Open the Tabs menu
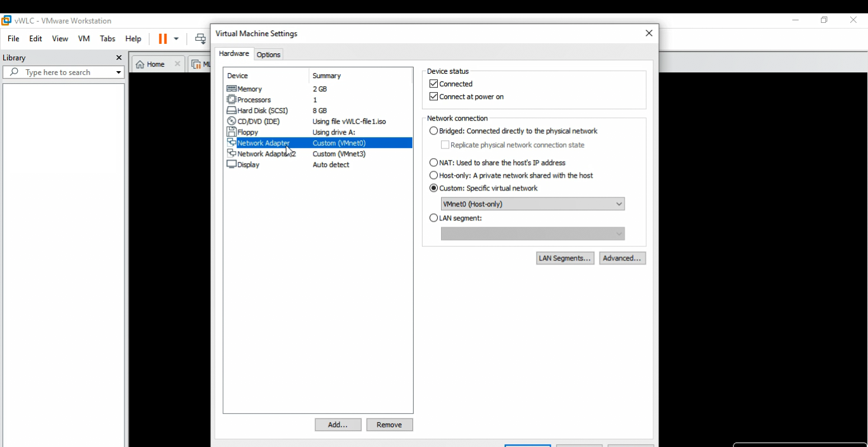Screen dimensions: 868x447 pos(107,39)
